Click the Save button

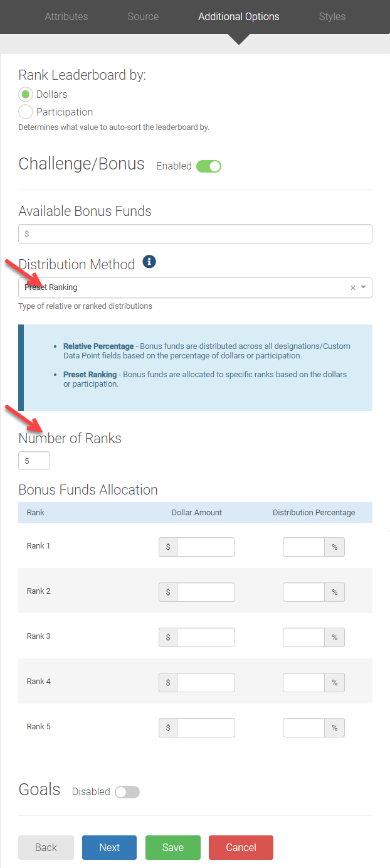[172, 847]
